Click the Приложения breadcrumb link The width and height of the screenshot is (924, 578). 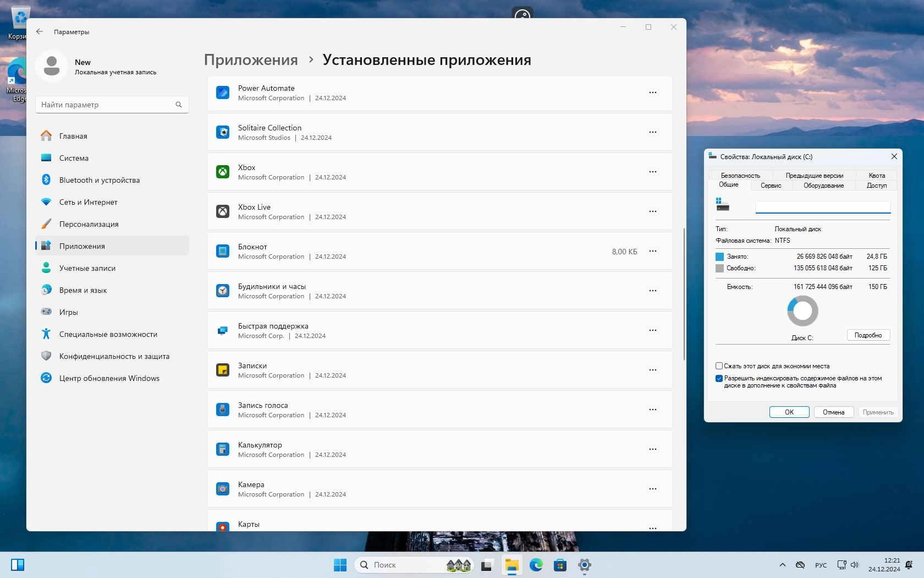(251, 60)
